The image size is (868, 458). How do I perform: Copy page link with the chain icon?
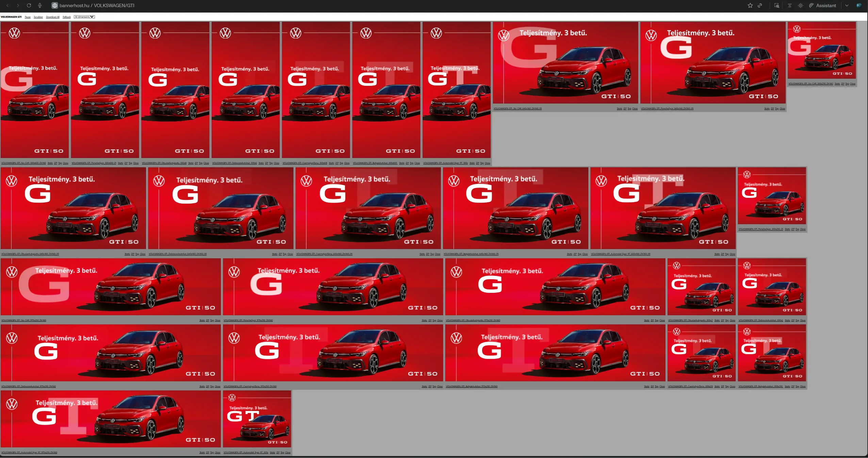[760, 5]
